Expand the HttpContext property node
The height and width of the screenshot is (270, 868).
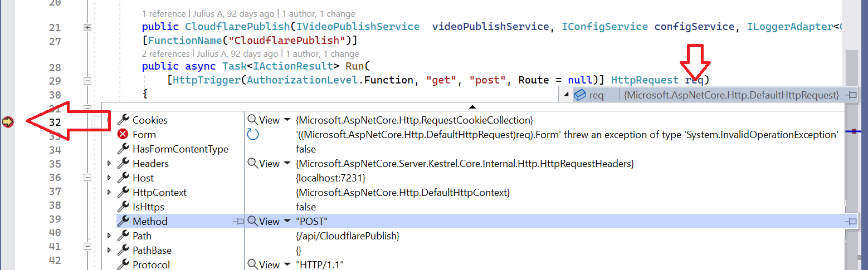click(x=109, y=193)
